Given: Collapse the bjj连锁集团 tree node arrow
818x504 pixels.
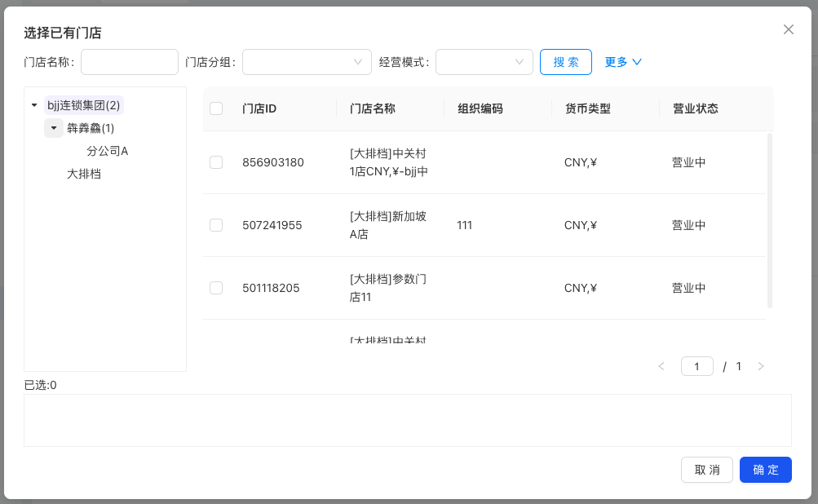Looking at the screenshot, I should coord(34,105).
